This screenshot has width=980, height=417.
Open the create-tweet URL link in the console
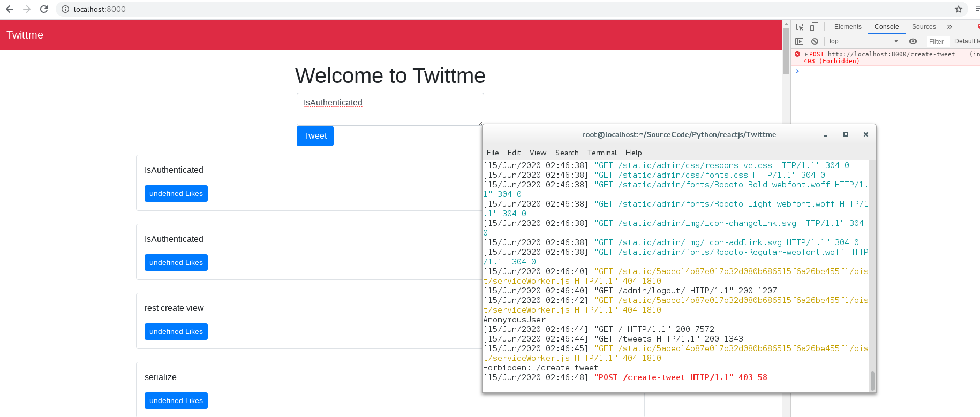coord(891,54)
